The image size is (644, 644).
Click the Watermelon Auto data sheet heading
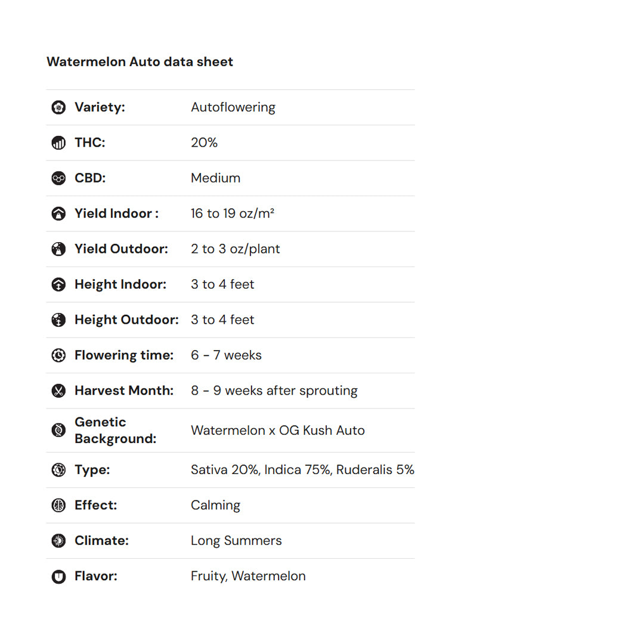(x=140, y=62)
